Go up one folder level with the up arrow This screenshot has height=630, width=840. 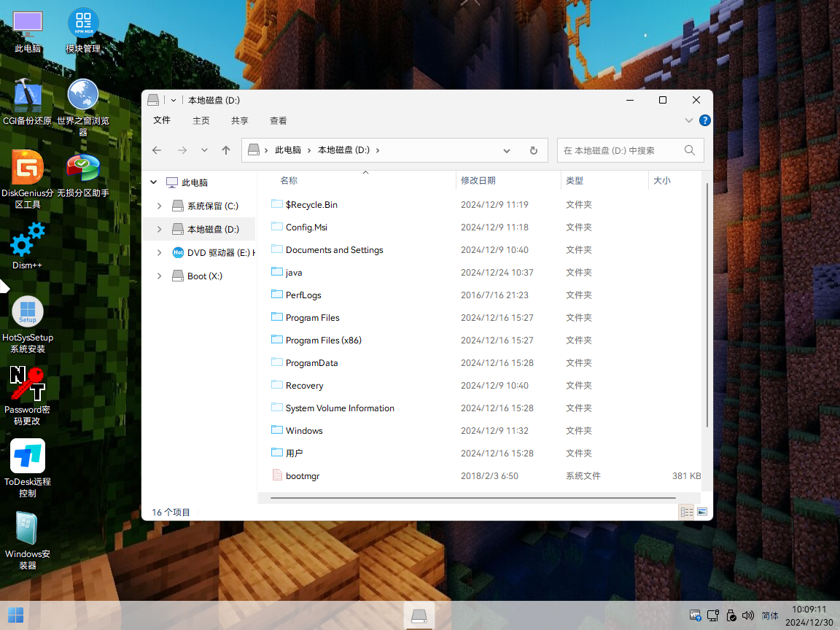click(226, 150)
